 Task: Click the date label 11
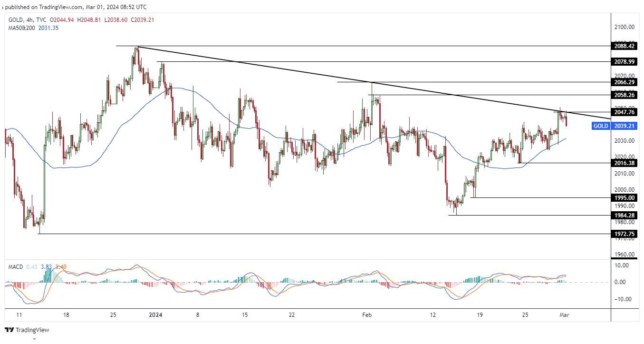point(19,315)
